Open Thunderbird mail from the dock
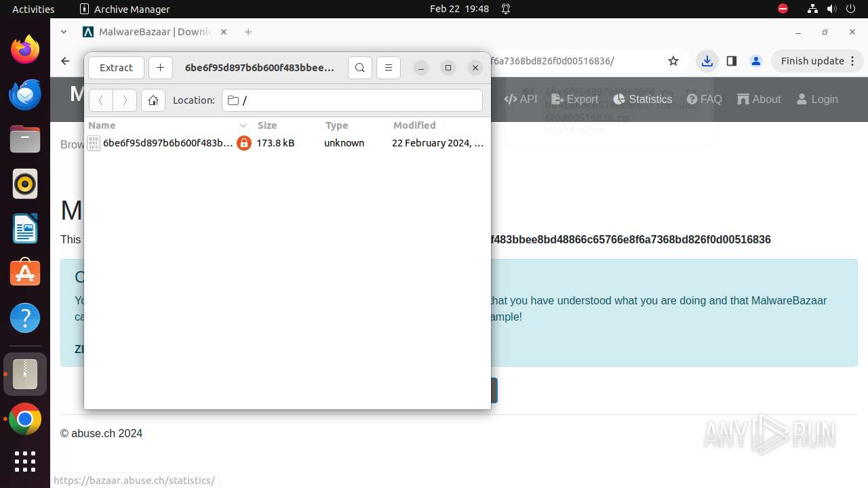 pyautogui.click(x=25, y=94)
